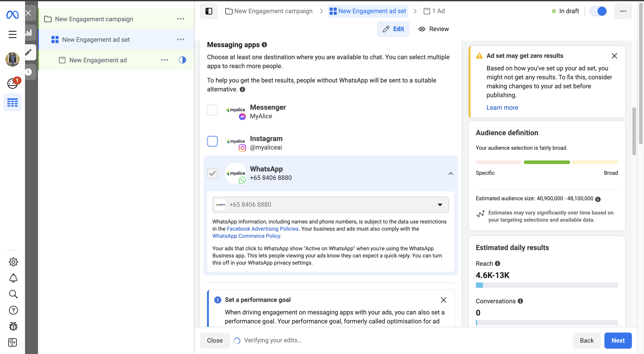Screen dimensions: 644x354
Task: Check the Instagram @myaliceai checkbox
Action: (212, 141)
